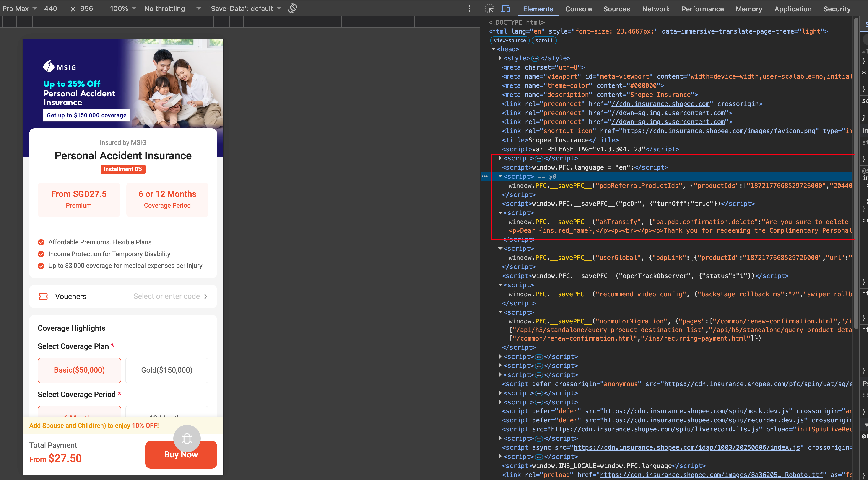The height and width of the screenshot is (480, 868).
Task: Open the Application tab
Action: point(793,9)
